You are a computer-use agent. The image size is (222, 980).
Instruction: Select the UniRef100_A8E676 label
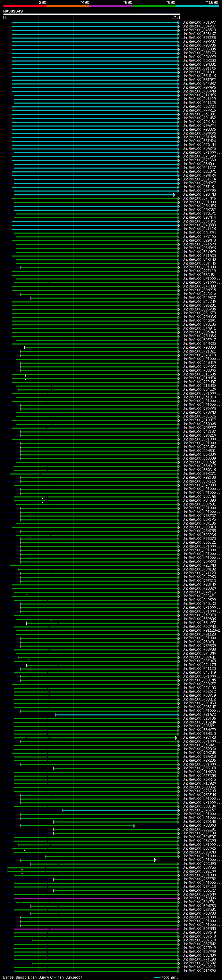click(199, 416)
